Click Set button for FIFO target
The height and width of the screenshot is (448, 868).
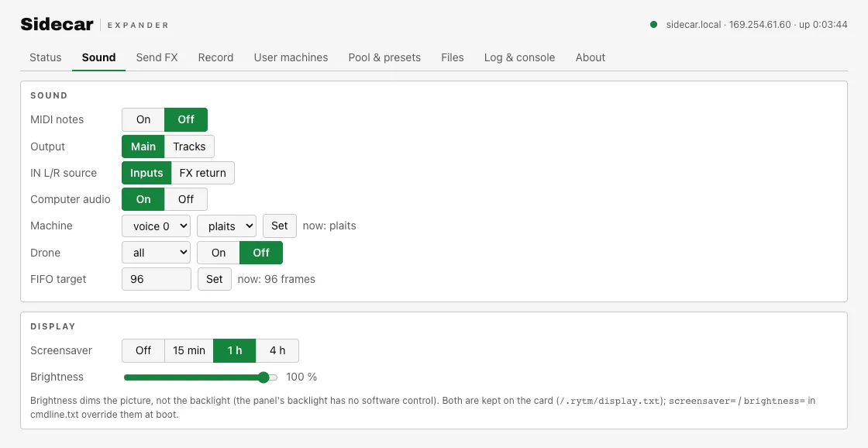pyautogui.click(x=214, y=279)
